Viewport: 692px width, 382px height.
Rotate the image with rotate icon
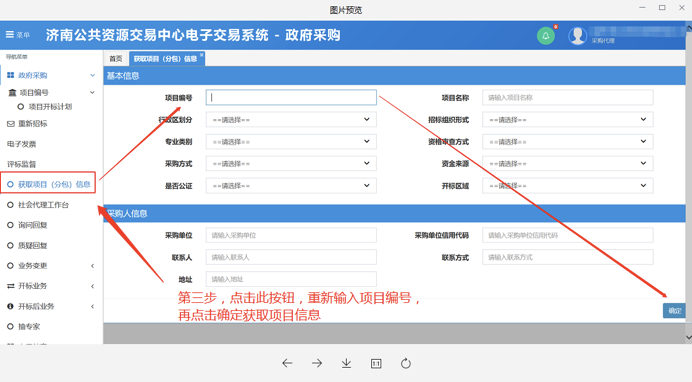click(406, 363)
